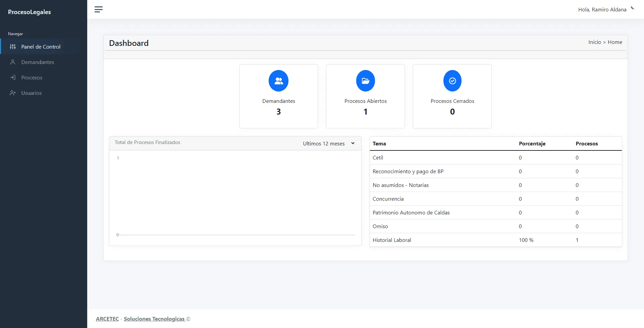Click the ARCETEC footer link

pyautogui.click(x=107, y=319)
